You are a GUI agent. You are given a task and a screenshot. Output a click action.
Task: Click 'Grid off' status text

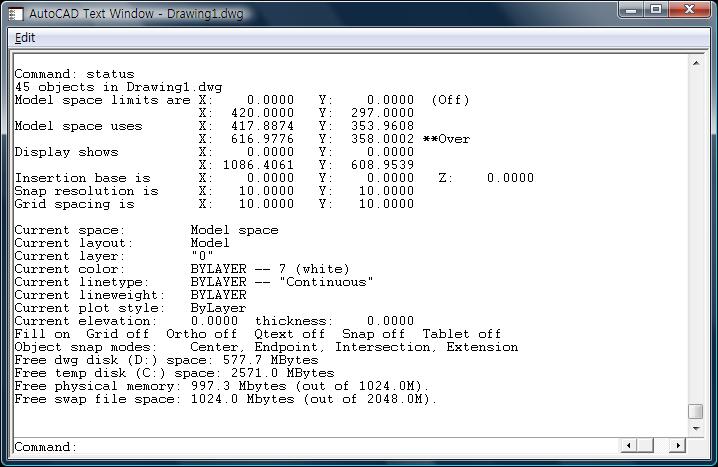coord(118,334)
